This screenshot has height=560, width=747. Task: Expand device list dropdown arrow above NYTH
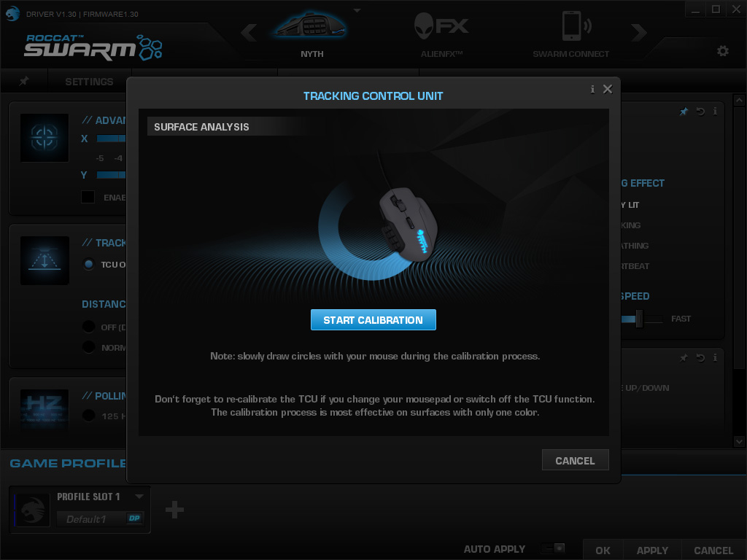click(x=357, y=10)
